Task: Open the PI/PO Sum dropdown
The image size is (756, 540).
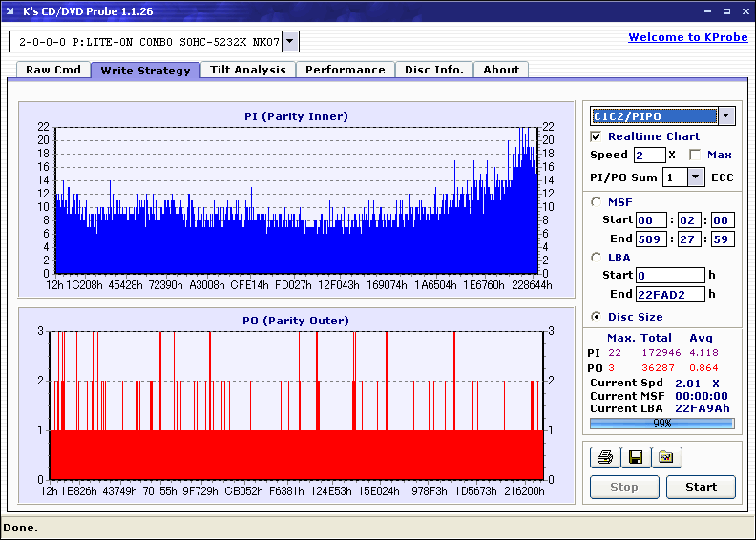Action: pyautogui.click(x=696, y=177)
